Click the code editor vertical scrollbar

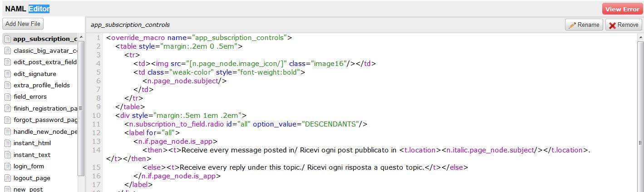pos(640,114)
